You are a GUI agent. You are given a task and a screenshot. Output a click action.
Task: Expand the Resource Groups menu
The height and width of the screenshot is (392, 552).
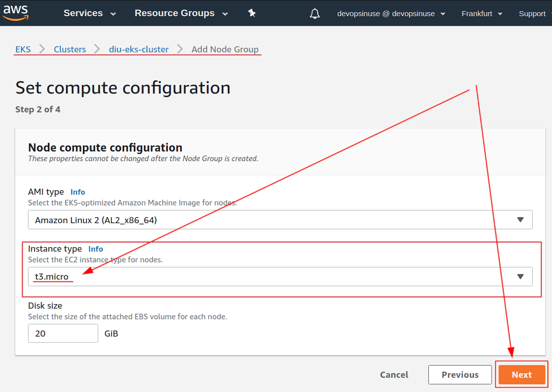pyautogui.click(x=181, y=13)
